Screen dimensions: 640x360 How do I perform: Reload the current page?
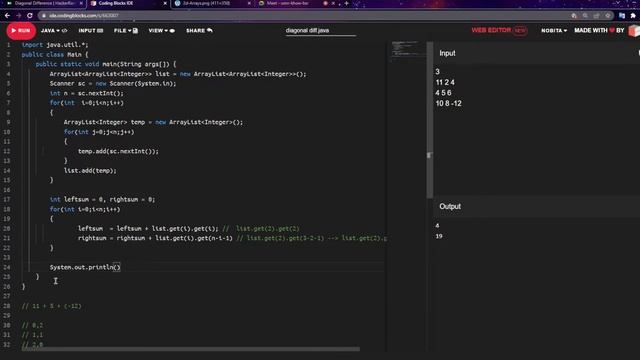[30, 16]
